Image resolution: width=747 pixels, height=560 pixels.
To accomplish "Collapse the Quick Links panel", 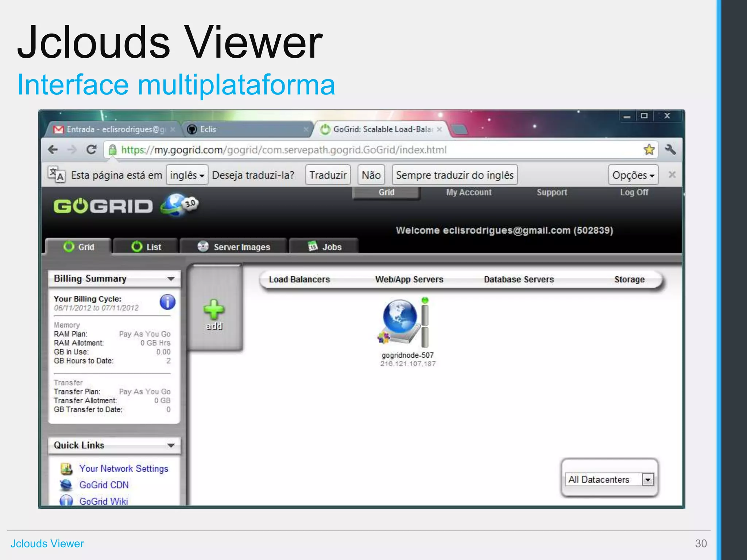I will point(171,446).
